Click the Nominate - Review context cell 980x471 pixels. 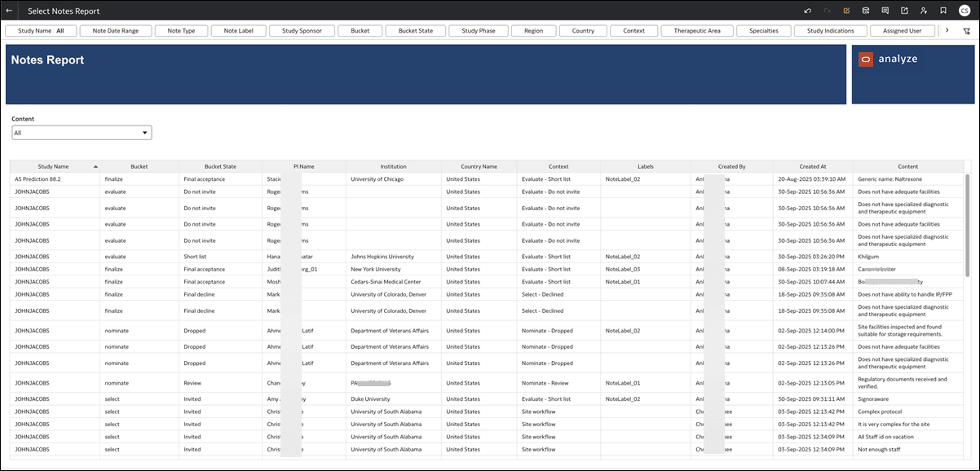tap(559, 382)
